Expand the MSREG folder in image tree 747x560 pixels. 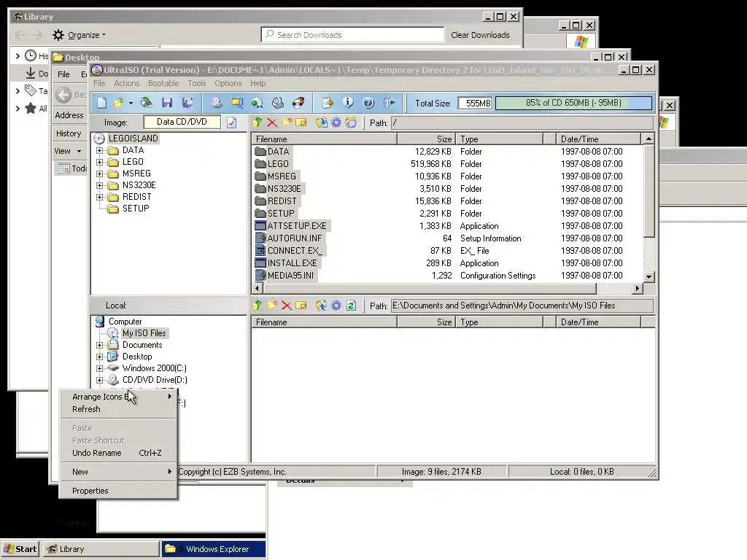99,174
